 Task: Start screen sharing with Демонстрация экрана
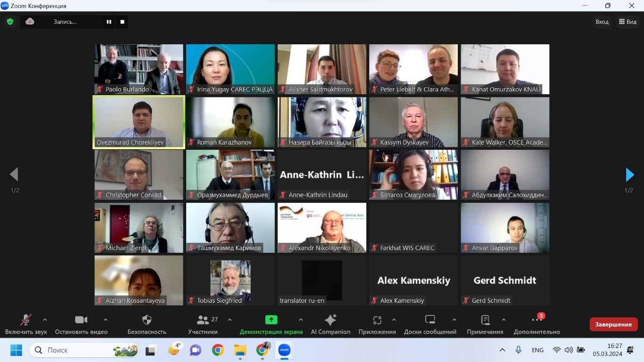point(271,324)
